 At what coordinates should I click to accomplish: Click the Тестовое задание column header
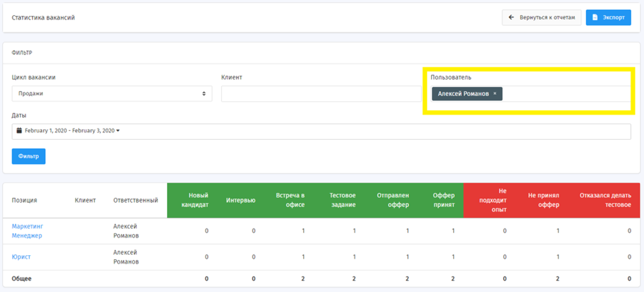(342, 200)
